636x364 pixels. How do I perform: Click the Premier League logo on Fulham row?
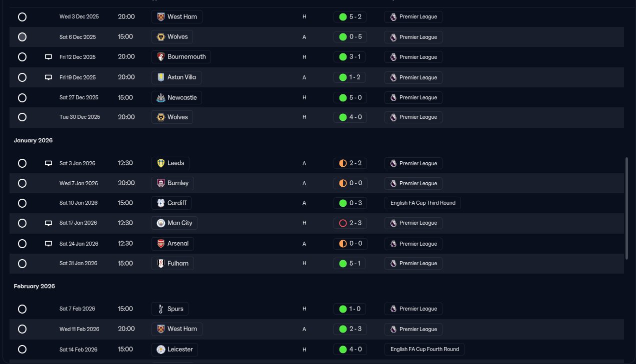click(393, 263)
